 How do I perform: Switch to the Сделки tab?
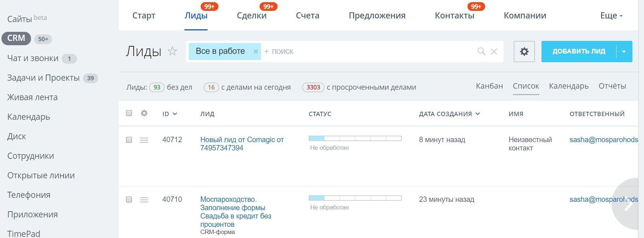pyautogui.click(x=252, y=16)
